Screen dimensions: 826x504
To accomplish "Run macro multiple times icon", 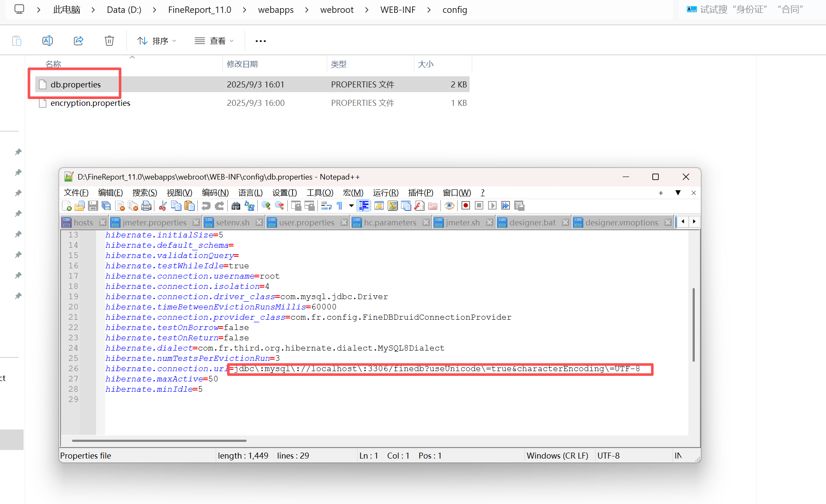I will (506, 206).
